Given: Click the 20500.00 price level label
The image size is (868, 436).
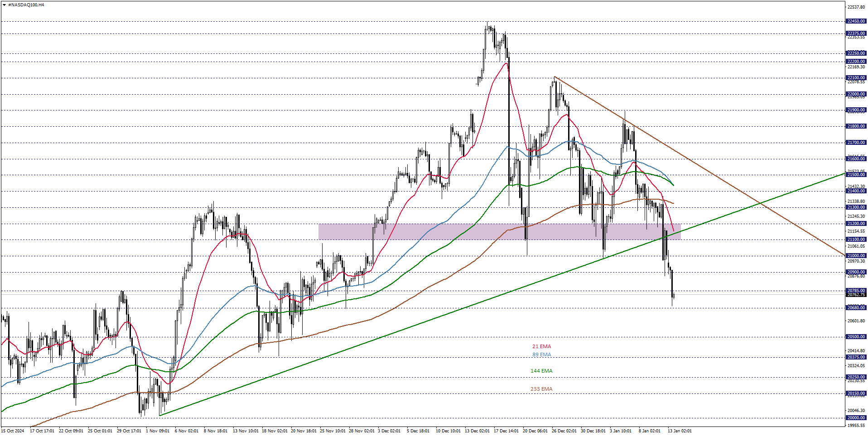Looking at the screenshot, I should [x=856, y=337].
